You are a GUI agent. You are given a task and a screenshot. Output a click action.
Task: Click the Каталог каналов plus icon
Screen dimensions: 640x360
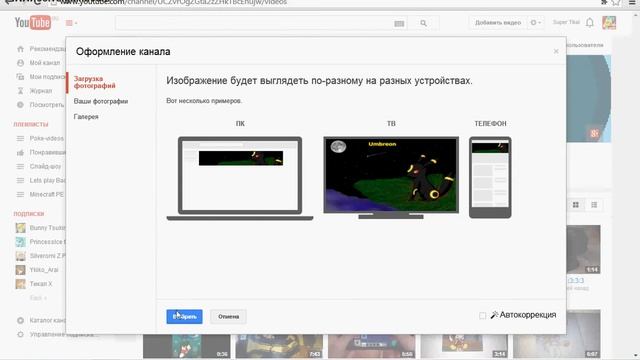click(x=20, y=320)
